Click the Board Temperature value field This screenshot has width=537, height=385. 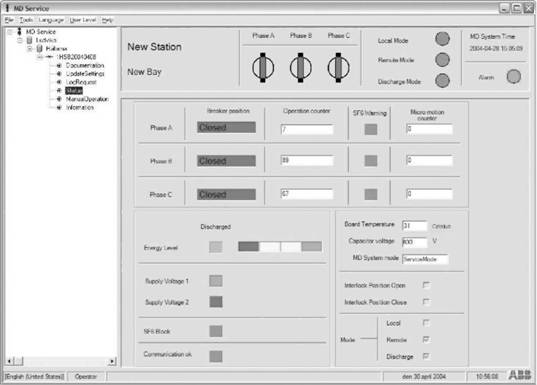415,226
